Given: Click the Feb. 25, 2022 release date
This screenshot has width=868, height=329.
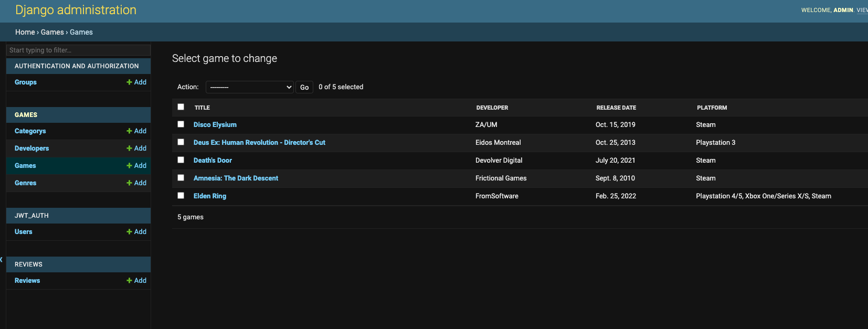Looking at the screenshot, I should 616,196.
